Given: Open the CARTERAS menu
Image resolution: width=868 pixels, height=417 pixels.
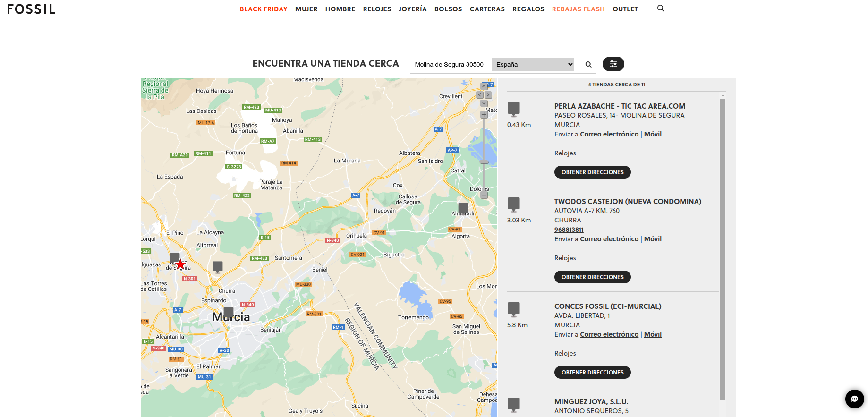Looking at the screenshot, I should (487, 9).
